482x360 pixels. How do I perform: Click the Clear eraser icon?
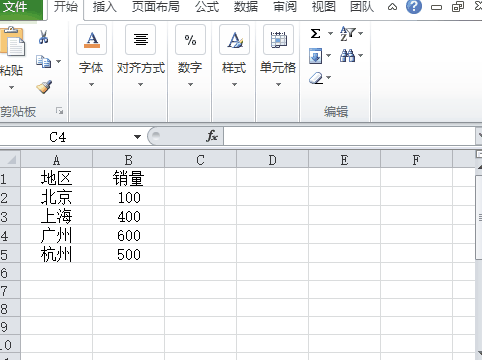tap(316, 78)
